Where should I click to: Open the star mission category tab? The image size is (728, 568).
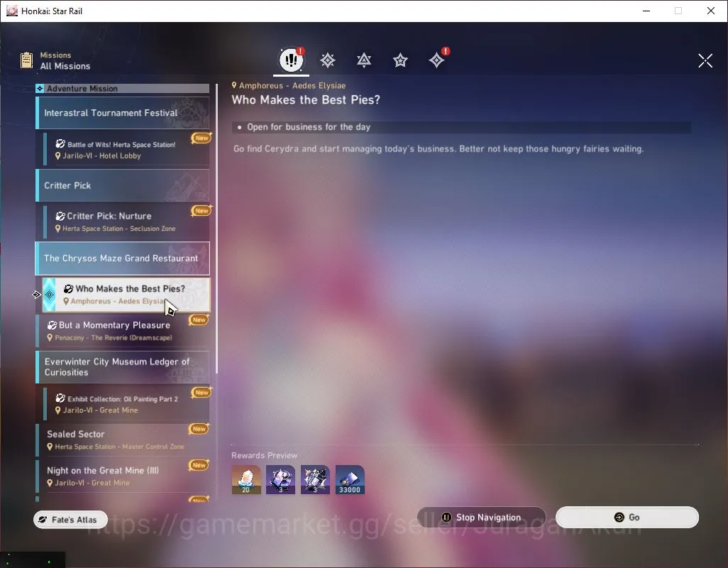400,60
